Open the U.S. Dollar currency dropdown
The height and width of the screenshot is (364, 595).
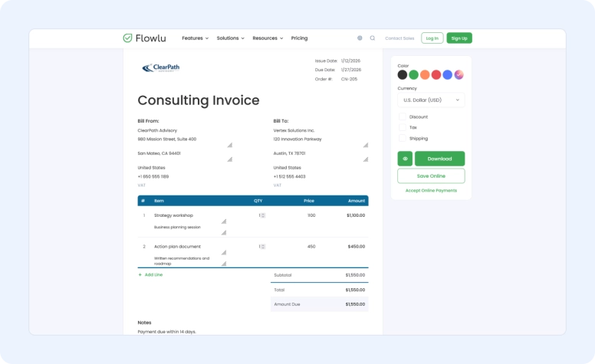431,100
